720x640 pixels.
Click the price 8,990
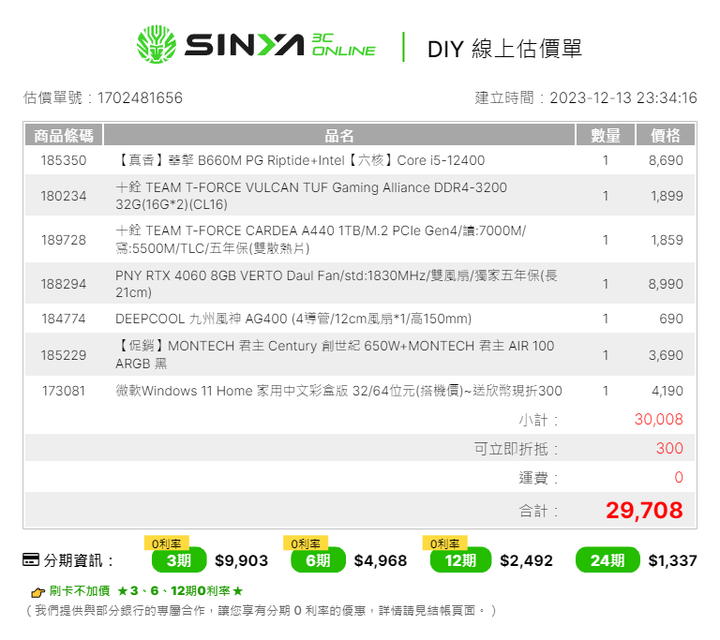point(666,284)
